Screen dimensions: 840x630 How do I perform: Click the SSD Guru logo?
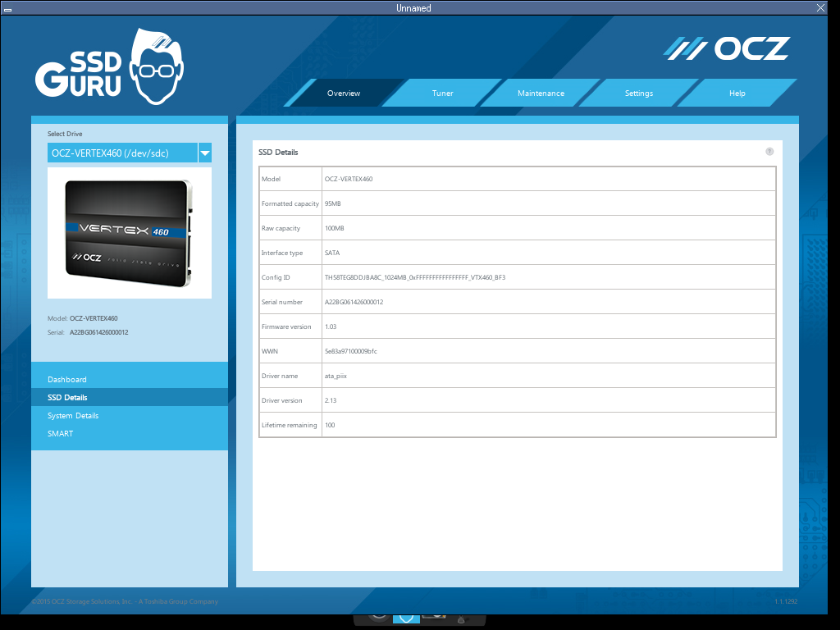tap(109, 66)
